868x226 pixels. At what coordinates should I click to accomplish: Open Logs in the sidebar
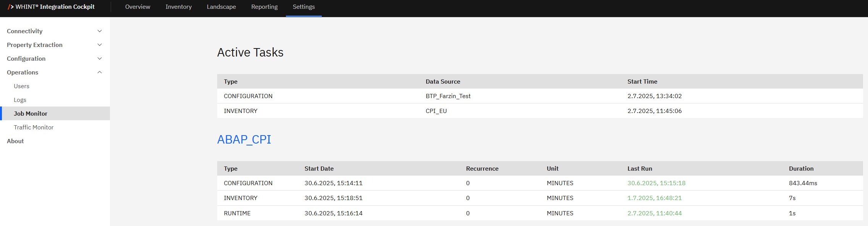coord(20,100)
